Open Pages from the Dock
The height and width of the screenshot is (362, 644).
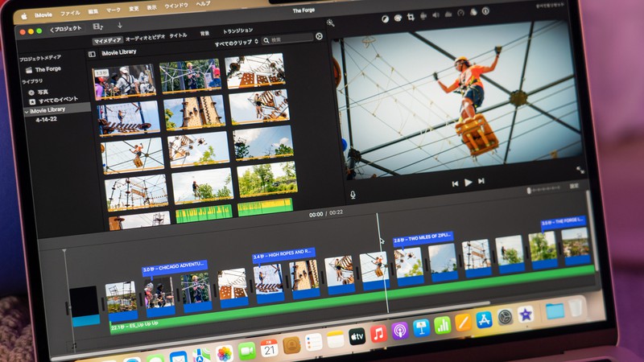[x=463, y=323]
